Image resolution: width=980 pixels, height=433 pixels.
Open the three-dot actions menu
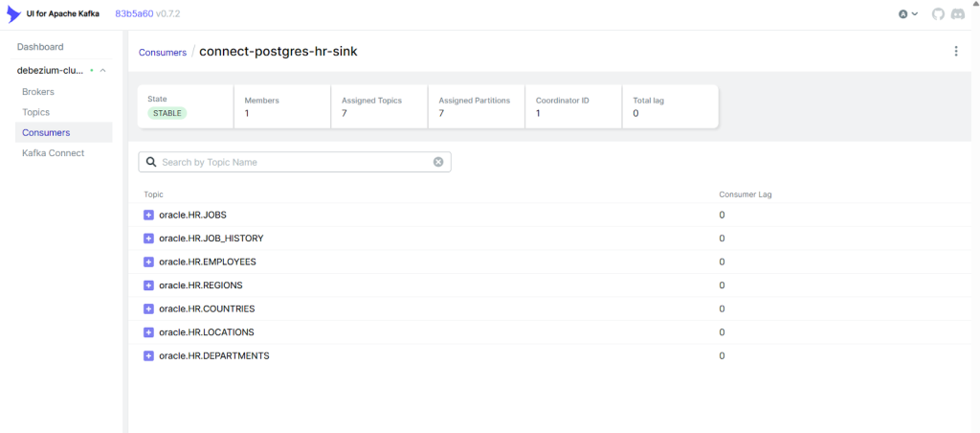point(955,52)
